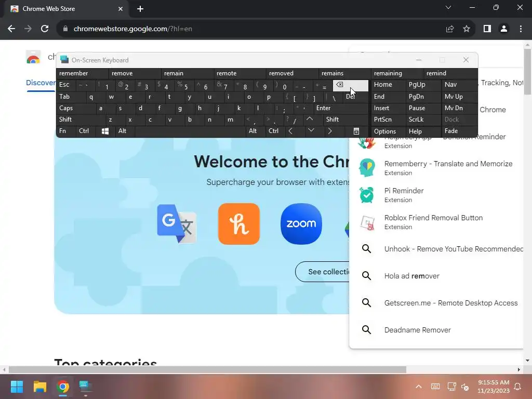This screenshot has height=399, width=532.
Task: Reload the Chrome Web Store page
Action: [45, 29]
